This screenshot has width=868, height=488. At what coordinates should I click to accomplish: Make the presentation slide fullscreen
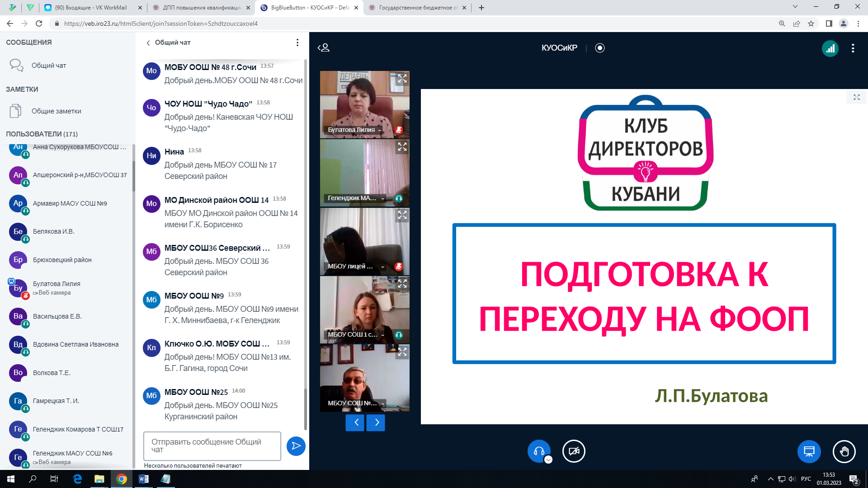[856, 97]
